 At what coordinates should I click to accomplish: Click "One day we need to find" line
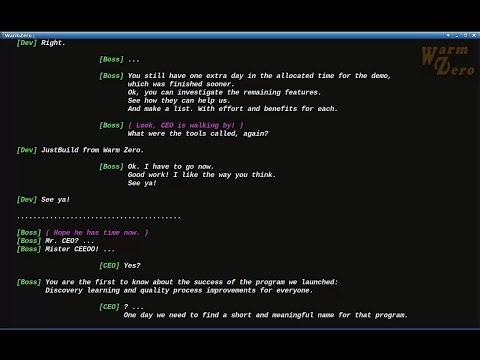click(266, 315)
